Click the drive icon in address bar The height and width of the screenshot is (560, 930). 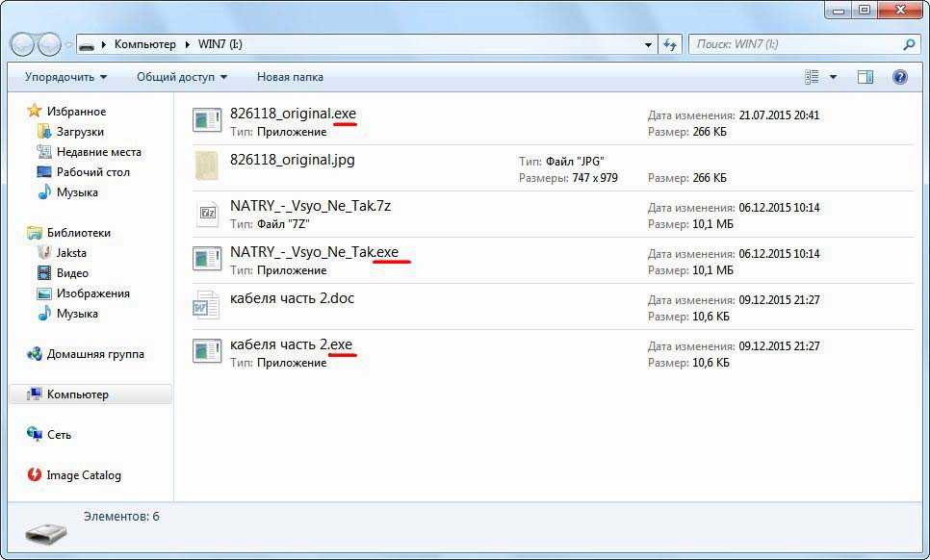pos(88,45)
